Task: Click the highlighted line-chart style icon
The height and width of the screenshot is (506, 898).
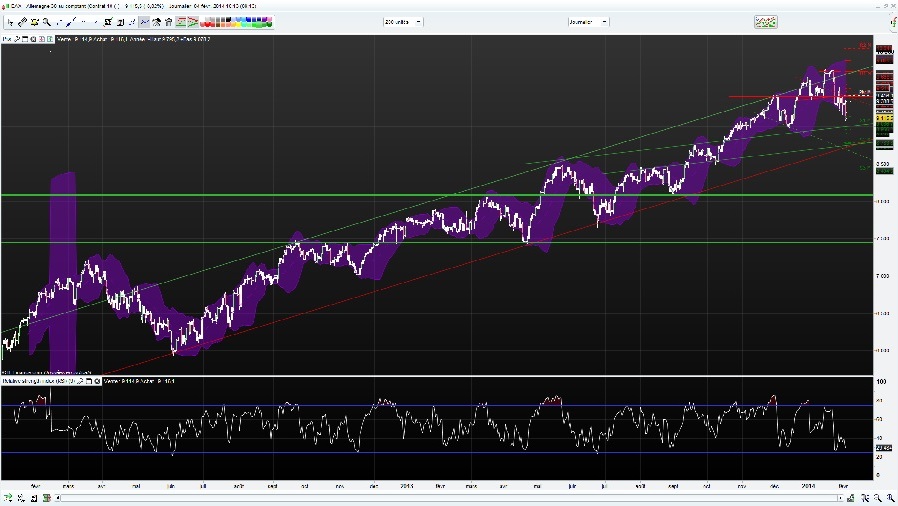Action: click(144, 22)
